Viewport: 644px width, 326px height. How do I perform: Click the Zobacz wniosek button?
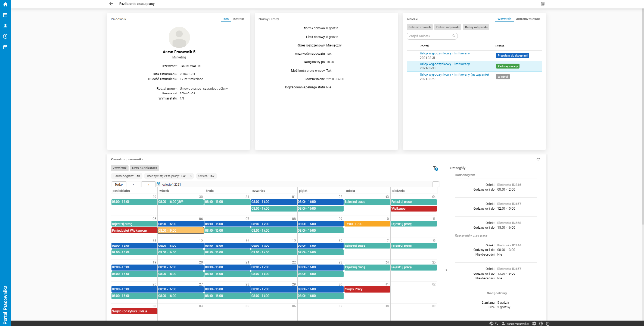click(420, 27)
